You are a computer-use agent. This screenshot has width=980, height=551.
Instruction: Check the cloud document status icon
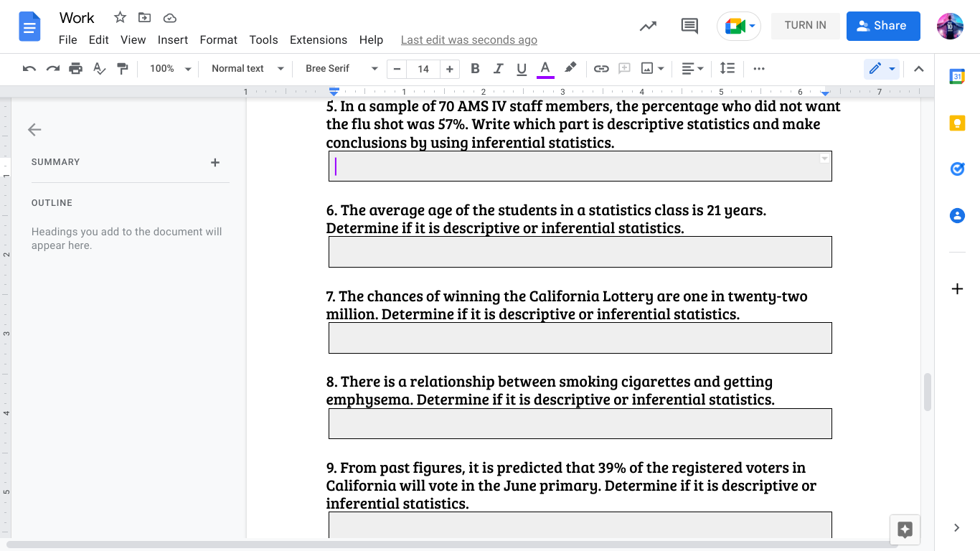pos(170,17)
